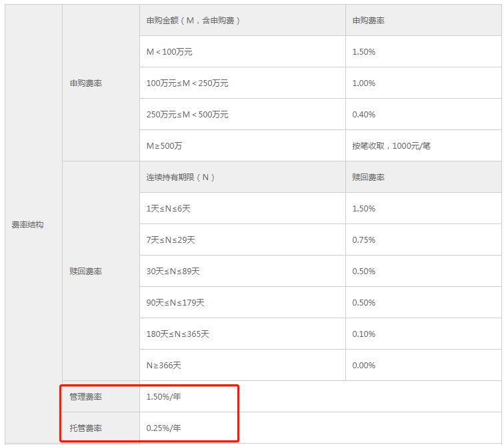Select the 1.00% subscription fee value
Image resolution: width=504 pixels, height=445 pixels.
click(x=364, y=83)
